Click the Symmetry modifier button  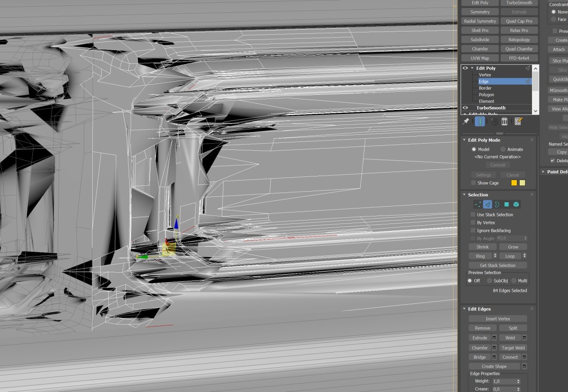click(480, 12)
